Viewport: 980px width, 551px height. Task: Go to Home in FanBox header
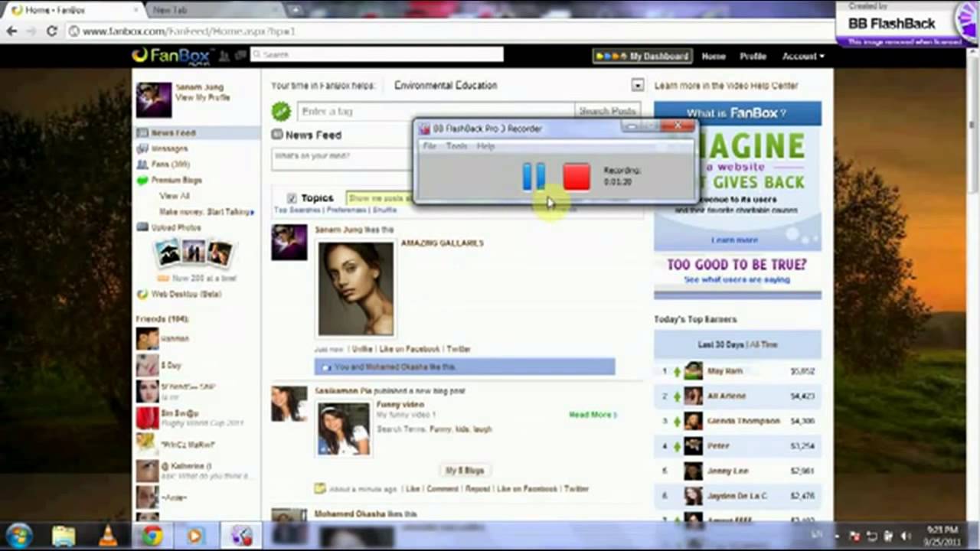(x=714, y=56)
